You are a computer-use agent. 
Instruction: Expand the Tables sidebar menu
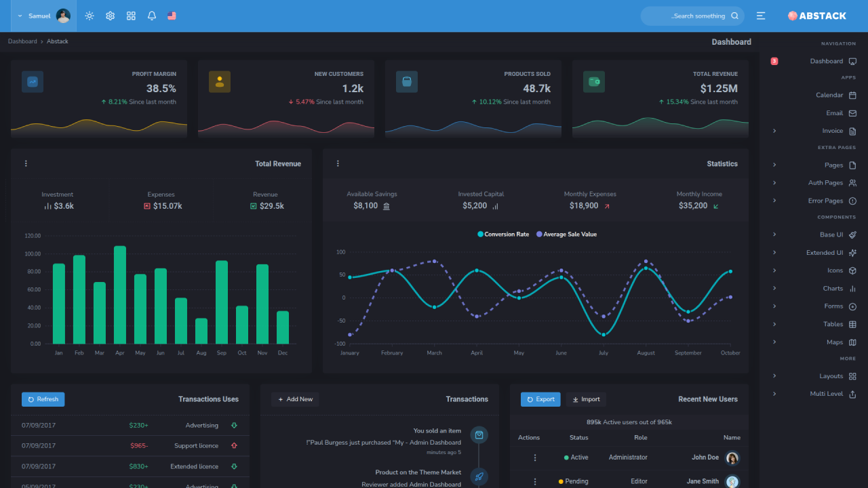click(814, 324)
